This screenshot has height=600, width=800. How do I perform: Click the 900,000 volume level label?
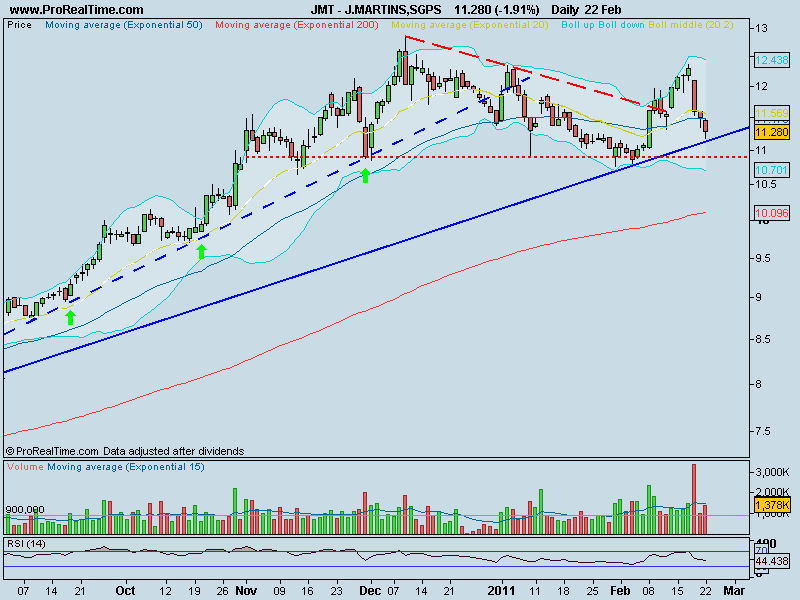click(24, 510)
